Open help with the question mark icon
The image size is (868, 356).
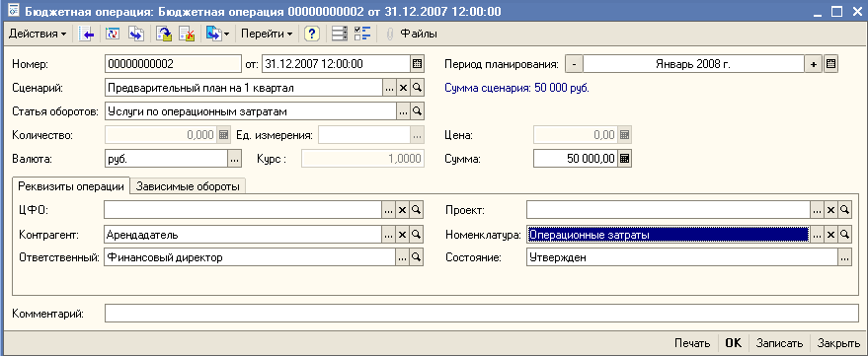point(312,34)
